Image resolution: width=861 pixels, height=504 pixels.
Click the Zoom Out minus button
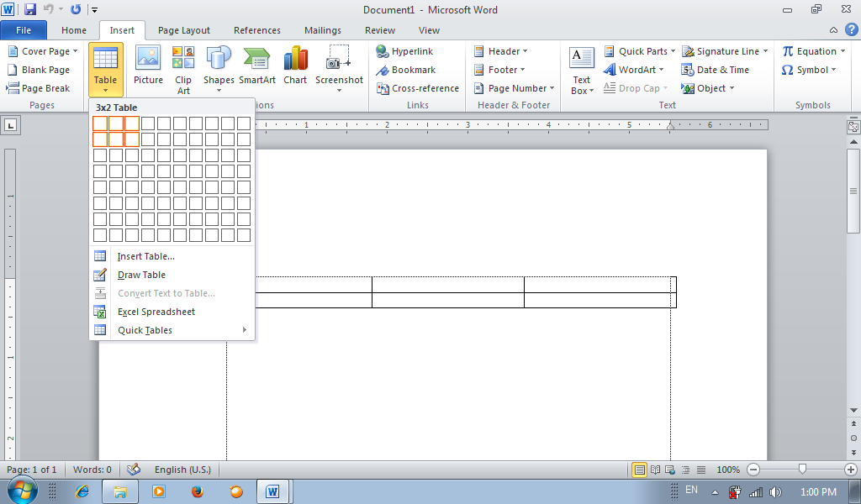pos(753,470)
